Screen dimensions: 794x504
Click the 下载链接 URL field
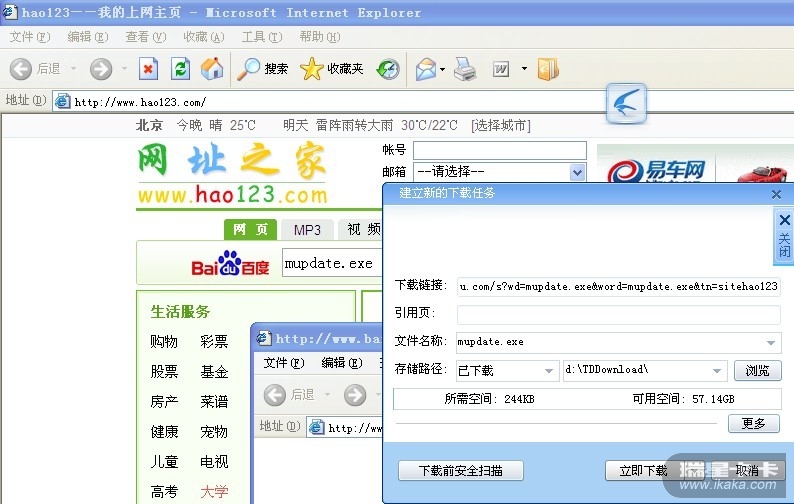(618, 286)
